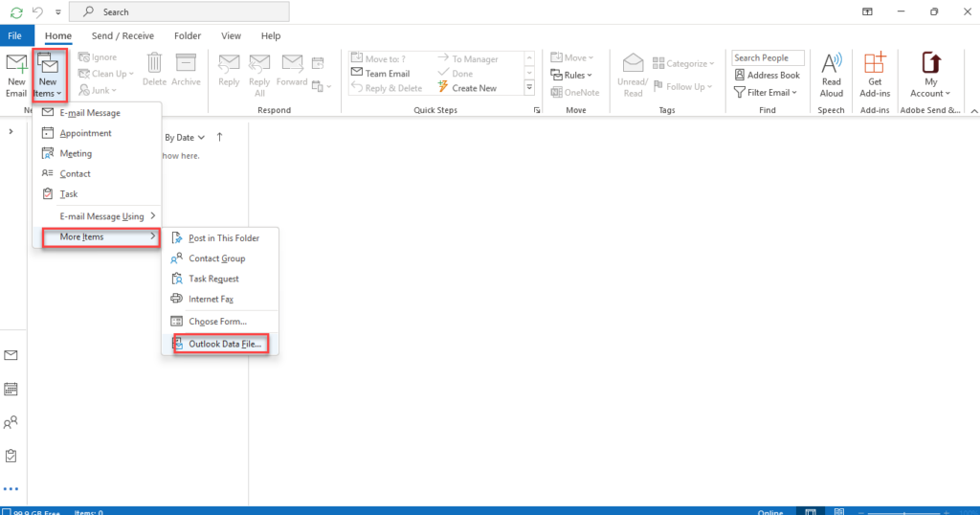The image size is (980, 515).
Task: Click the OneNote button
Action: (575, 93)
